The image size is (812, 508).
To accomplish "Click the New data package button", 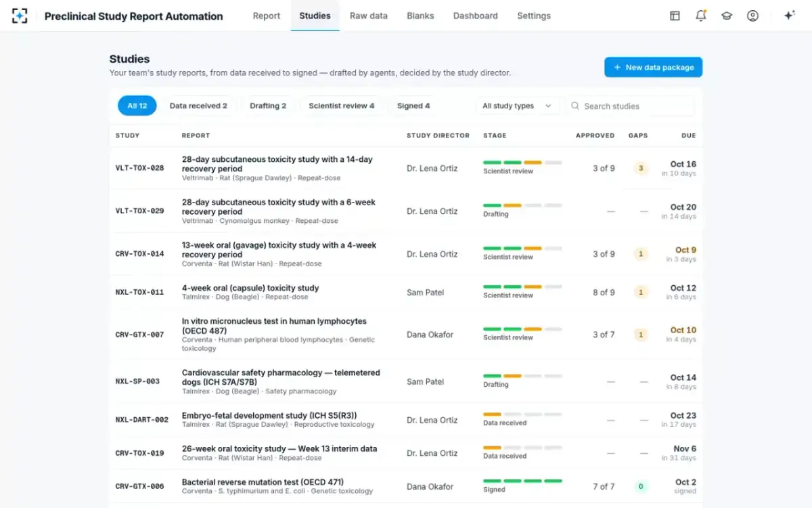I will [653, 67].
